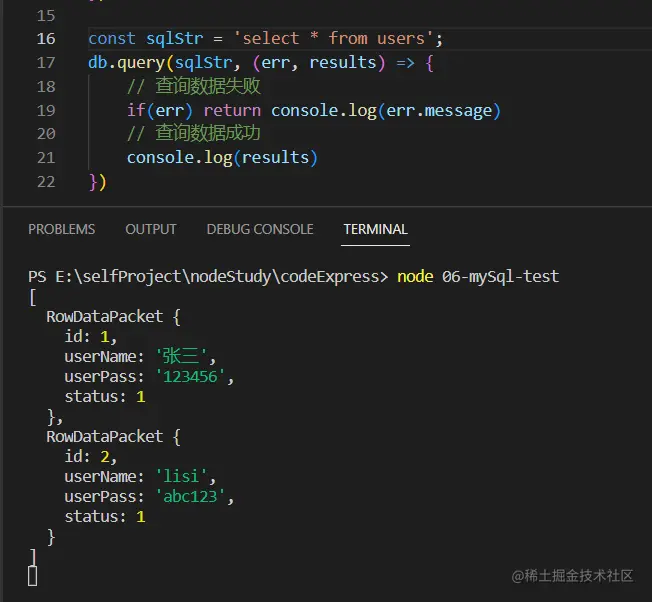The image size is (652, 602).
Task: Click terminal output userName: 'lisi'
Action: (x=140, y=477)
